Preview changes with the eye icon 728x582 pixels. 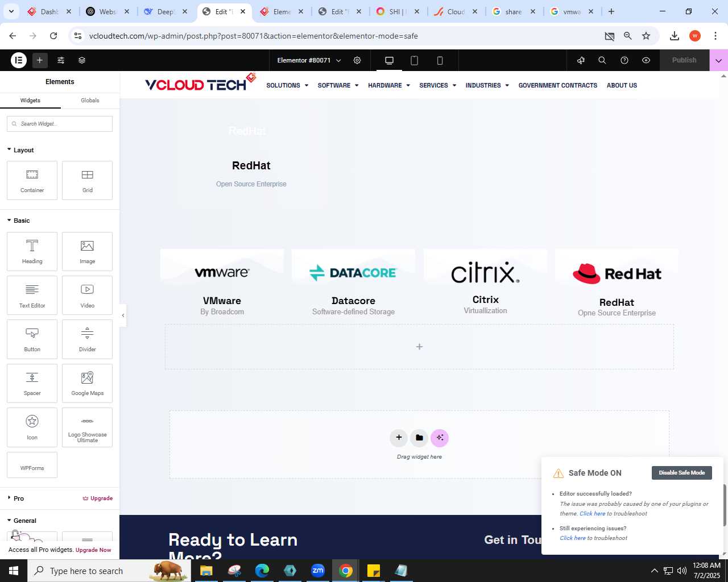point(646,60)
